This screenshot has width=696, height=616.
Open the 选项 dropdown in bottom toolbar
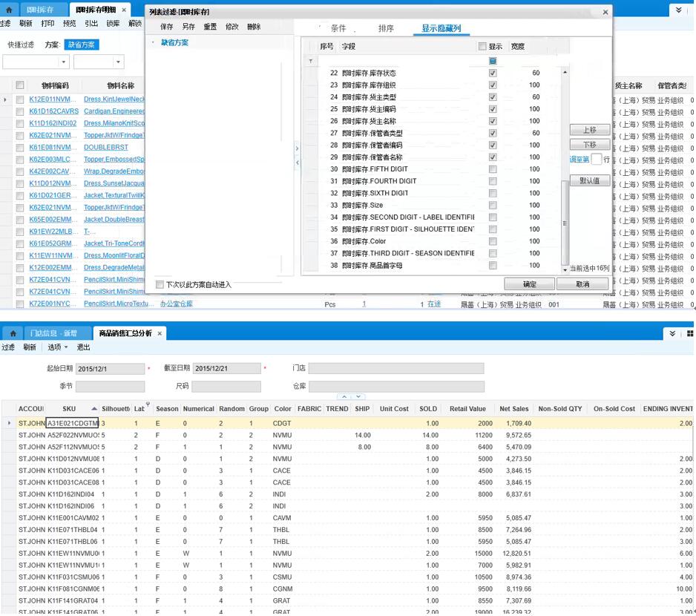66,347
